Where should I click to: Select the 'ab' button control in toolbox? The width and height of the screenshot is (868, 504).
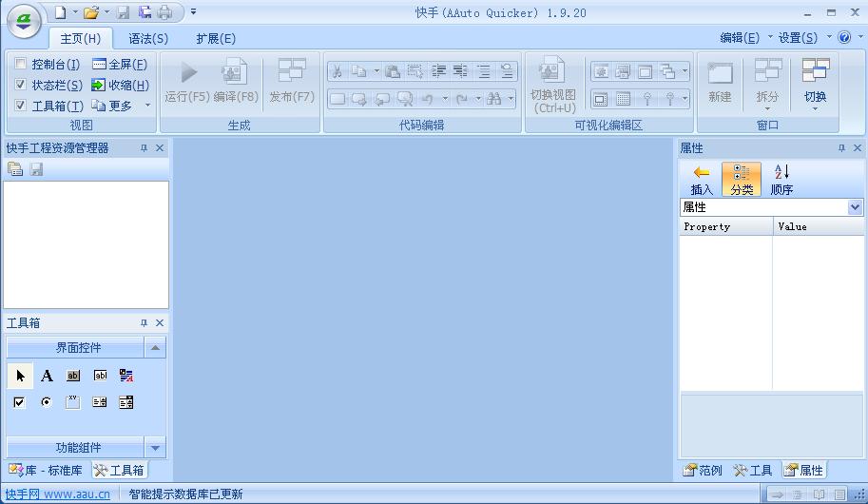pos(73,376)
